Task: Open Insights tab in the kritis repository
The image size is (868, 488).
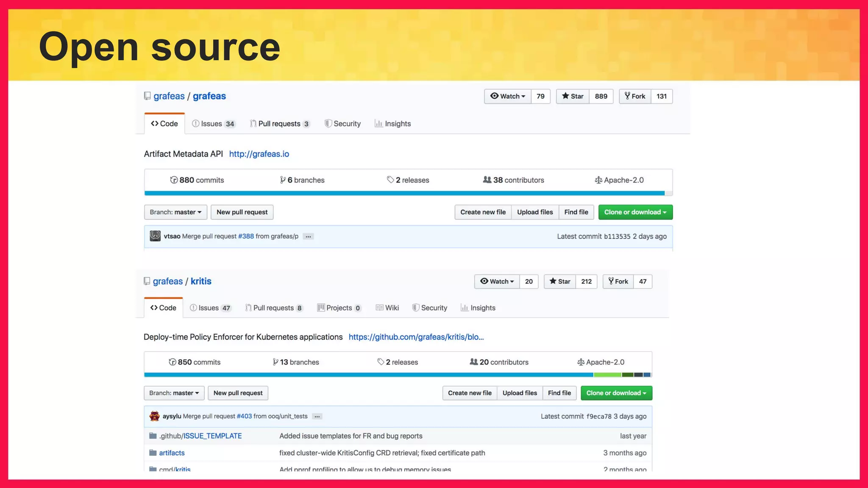Action: [x=478, y=308]
